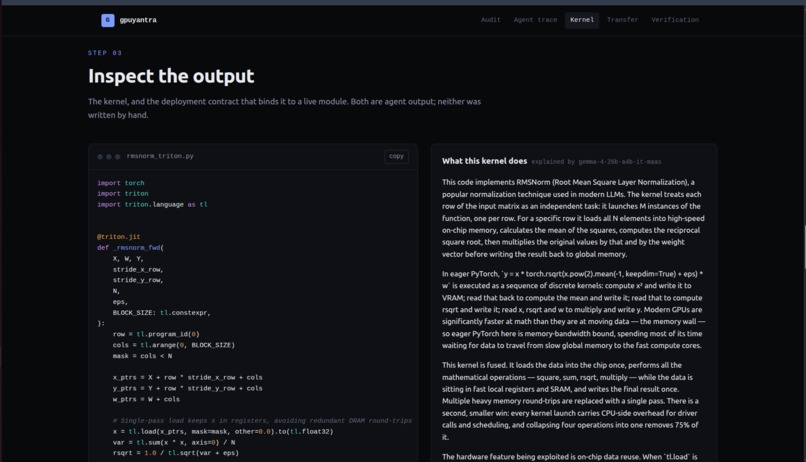806x462 pixels.
Task: Click the @triton.jit decorator line
Action: pyautogui.click(x=119, y=237)
